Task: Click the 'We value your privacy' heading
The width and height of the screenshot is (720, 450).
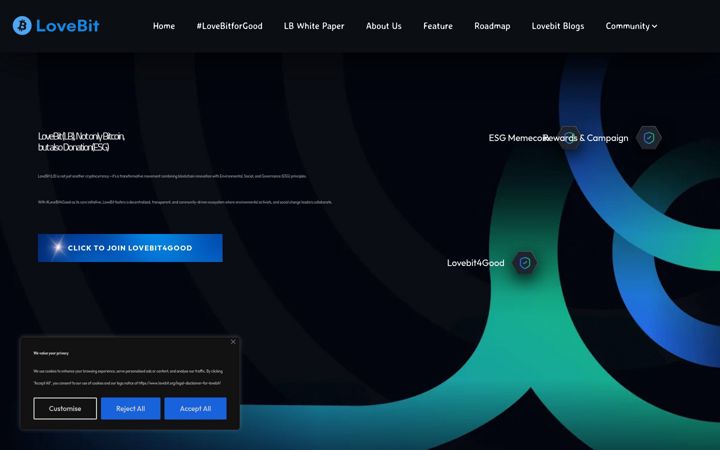Action: tap(51, 353)
